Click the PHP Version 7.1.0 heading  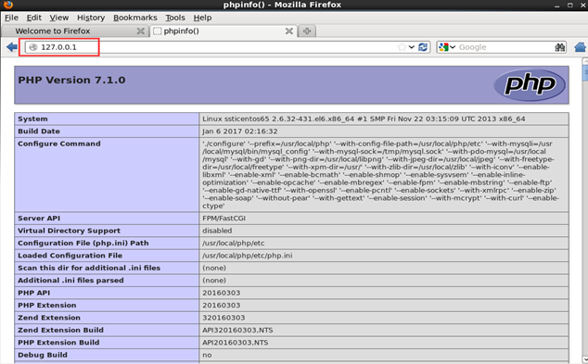point(71,80)
